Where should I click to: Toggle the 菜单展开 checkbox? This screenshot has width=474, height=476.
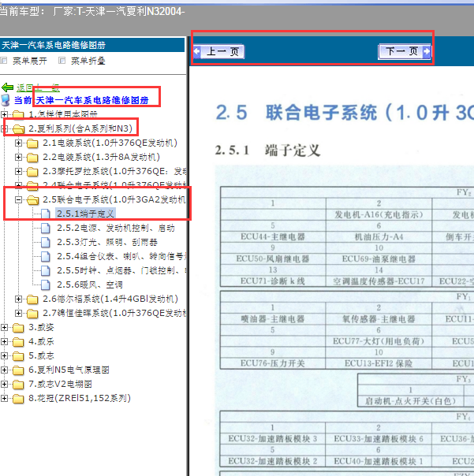pos(4,61)
